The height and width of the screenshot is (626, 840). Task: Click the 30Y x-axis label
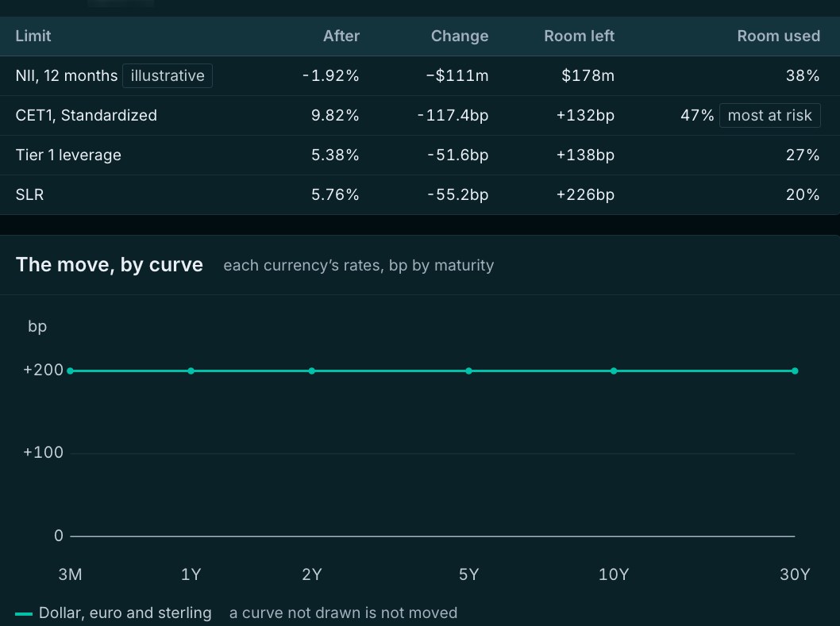(795, 574)
